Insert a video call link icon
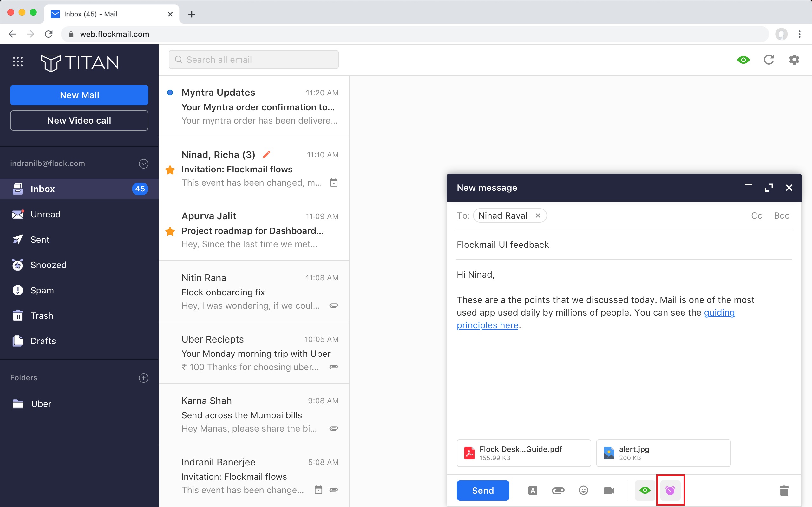Image resolution: width=812 pixels, height=507 pixels. tap(609, 491)
